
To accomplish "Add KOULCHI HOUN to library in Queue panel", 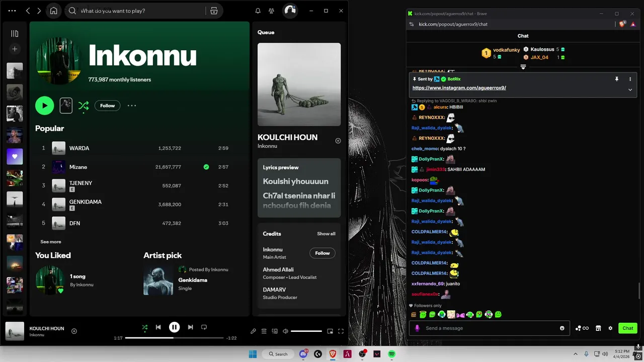I will coord(338,141).
